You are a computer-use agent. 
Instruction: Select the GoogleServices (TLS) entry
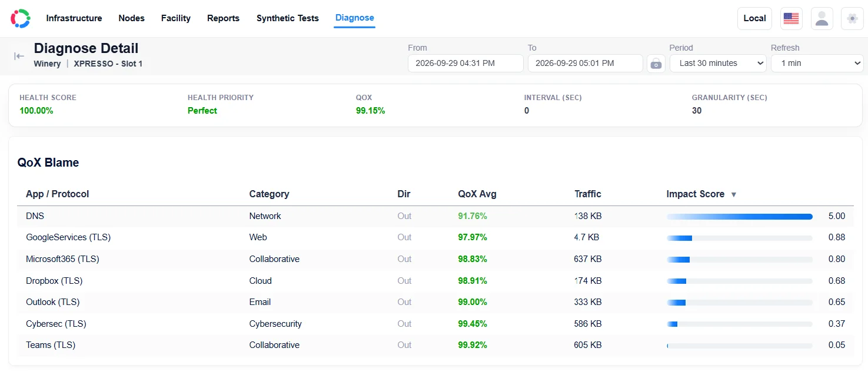coord(68,237)
